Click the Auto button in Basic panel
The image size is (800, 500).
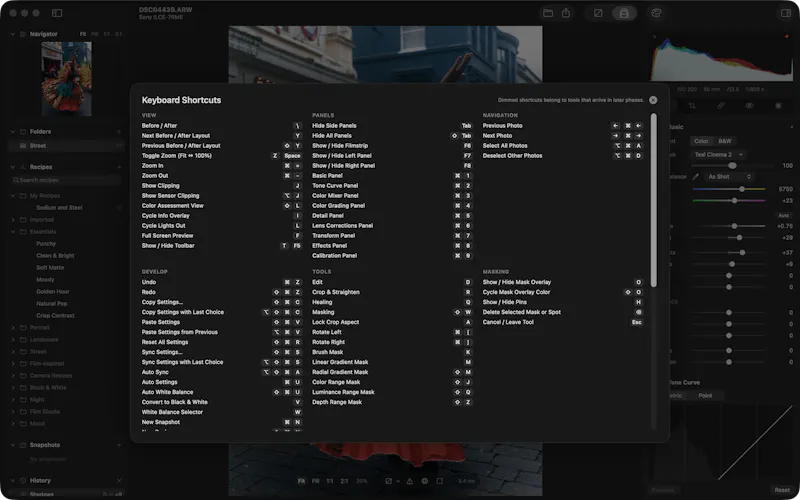[783, 215]
